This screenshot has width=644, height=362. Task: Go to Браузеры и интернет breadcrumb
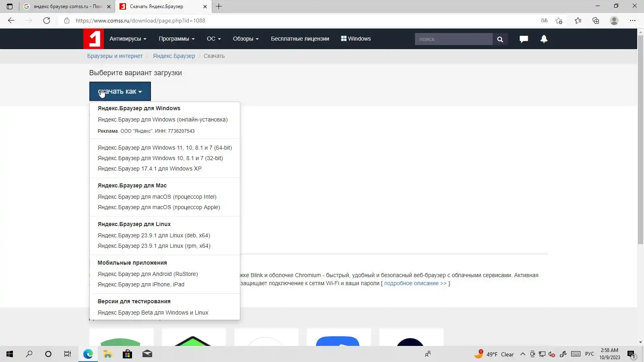tap(115, 56)
